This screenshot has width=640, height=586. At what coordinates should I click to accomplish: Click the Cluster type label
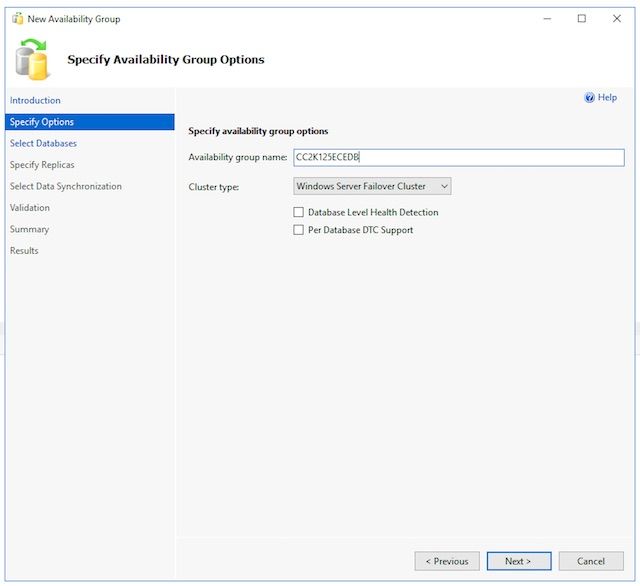[x=213, y=187]
